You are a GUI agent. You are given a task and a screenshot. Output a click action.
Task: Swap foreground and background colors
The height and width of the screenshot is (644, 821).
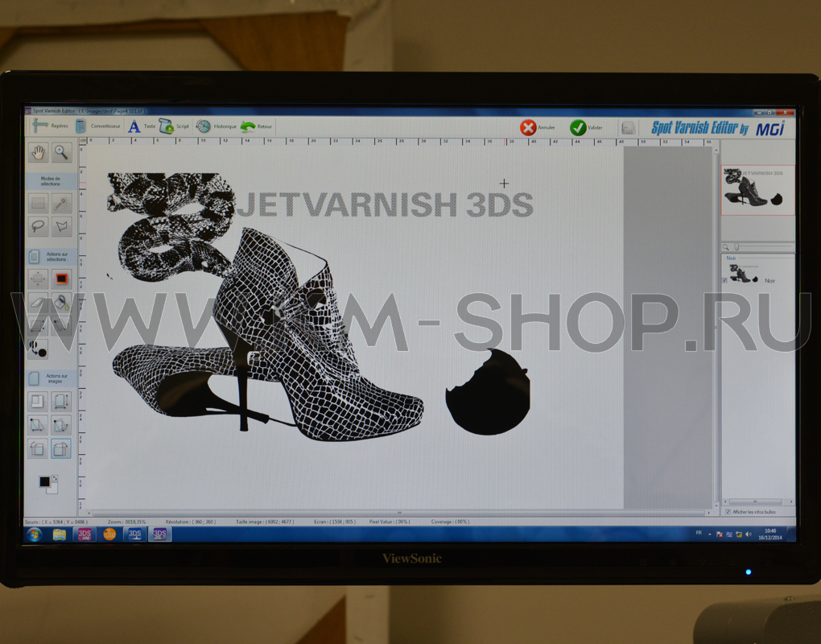click(55, 478)
